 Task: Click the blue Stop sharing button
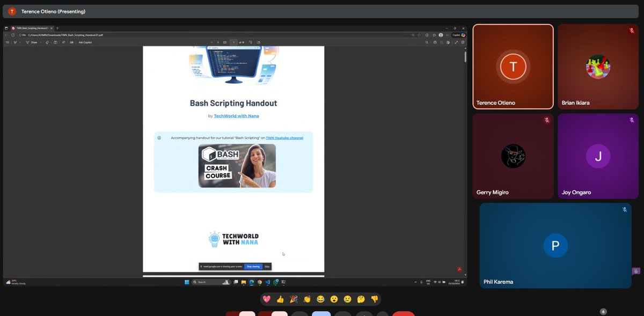253,266
